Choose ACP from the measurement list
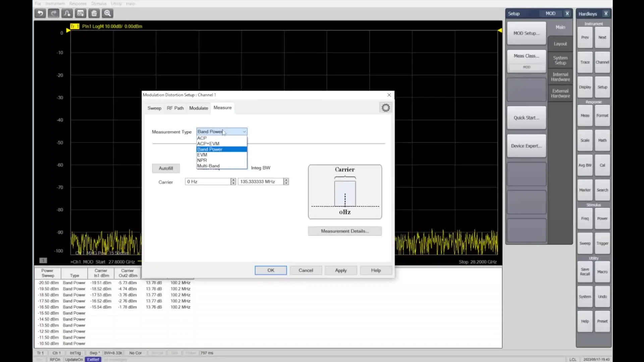The image size is (644, 362). (x=222, y=138)
